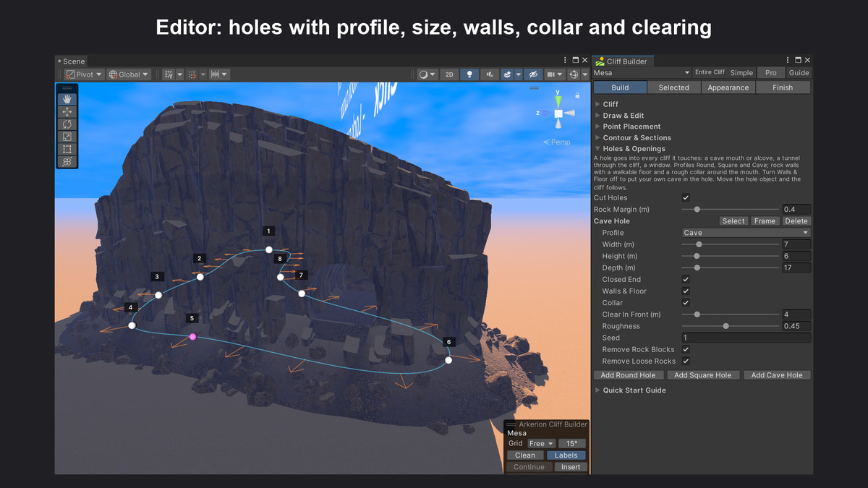The width and height of the screenshot is (868, 488).
Task: Select the Scene tab
Action: click(70, 61)
